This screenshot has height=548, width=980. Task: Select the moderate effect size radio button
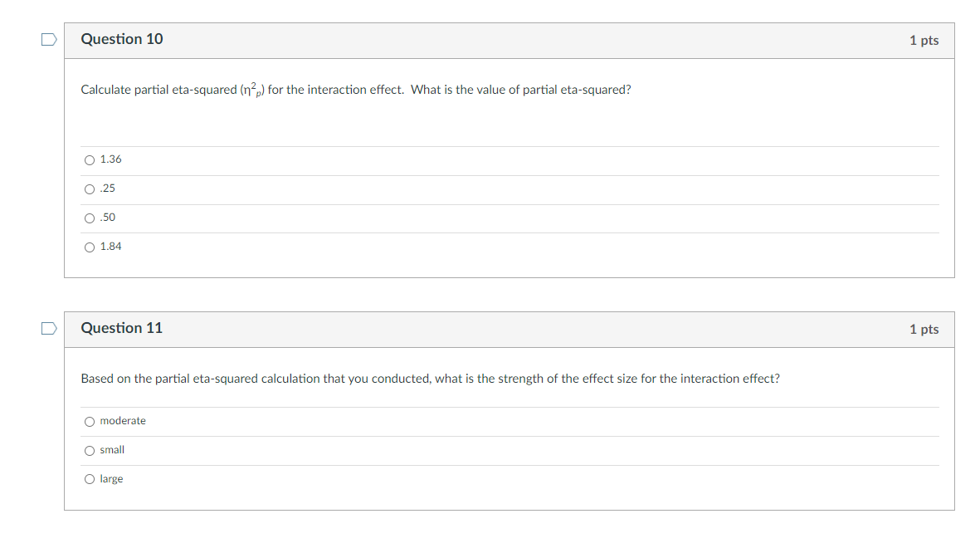[90, 422]
